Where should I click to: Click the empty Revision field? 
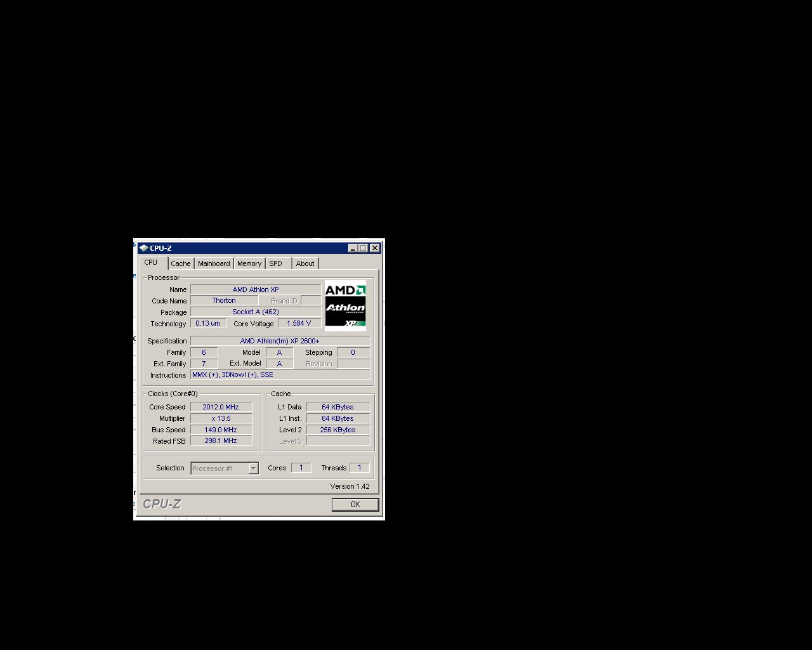(x=353, y=364)
